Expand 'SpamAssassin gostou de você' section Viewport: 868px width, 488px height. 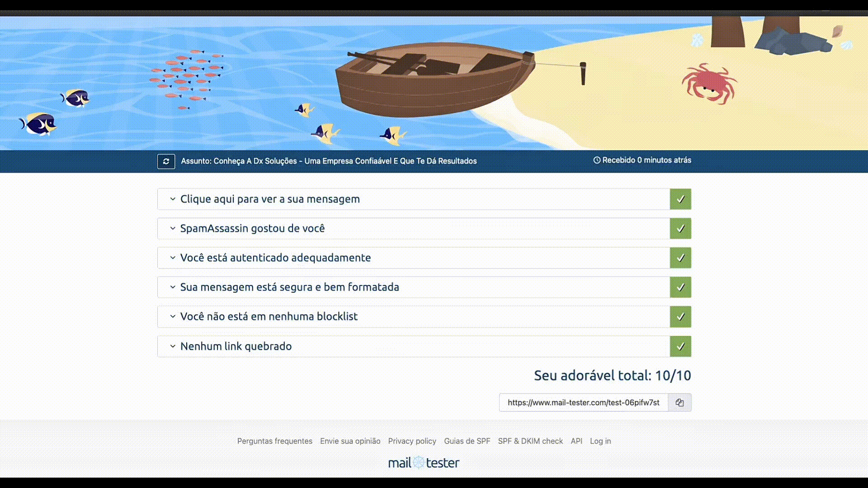(252, 229)
